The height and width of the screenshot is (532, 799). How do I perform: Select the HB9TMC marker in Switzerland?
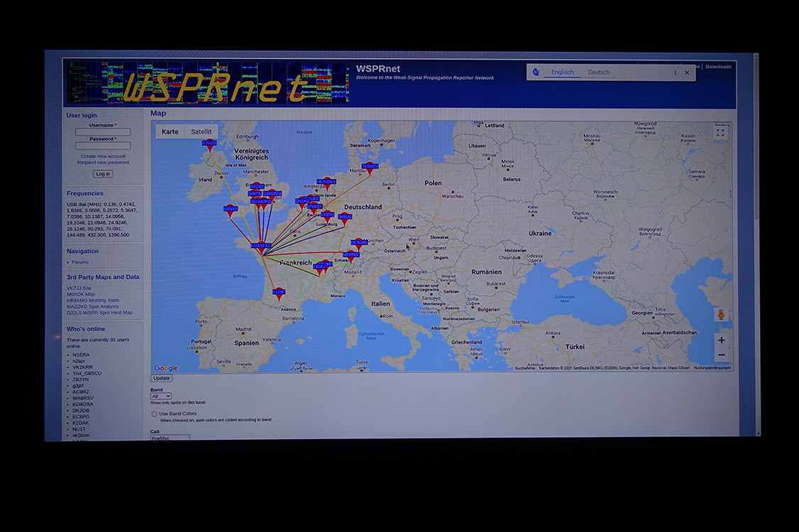pos(351,257)
